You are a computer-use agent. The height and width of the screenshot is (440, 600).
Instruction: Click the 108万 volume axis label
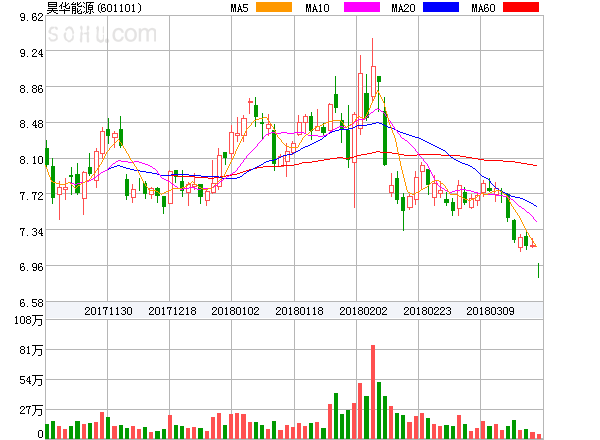click(x=29, y=320)
